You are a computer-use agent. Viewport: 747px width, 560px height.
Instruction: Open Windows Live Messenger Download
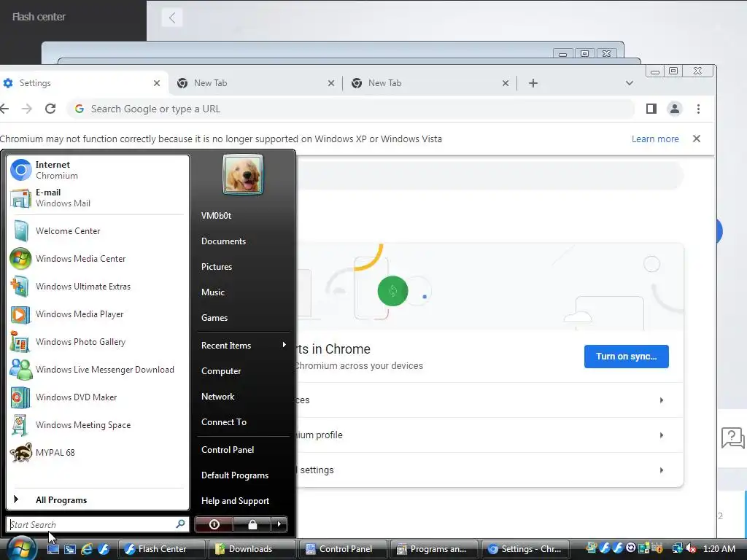pos(98,370)
